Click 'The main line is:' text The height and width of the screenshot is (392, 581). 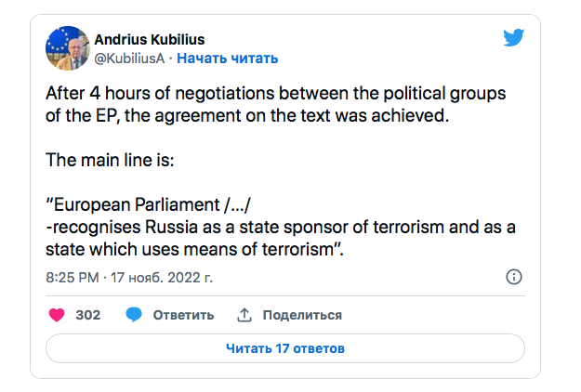click(x=110, y=159)
